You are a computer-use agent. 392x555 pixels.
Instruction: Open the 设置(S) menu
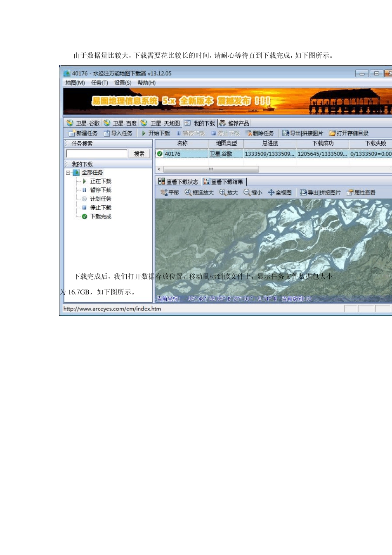pos(123,83)
